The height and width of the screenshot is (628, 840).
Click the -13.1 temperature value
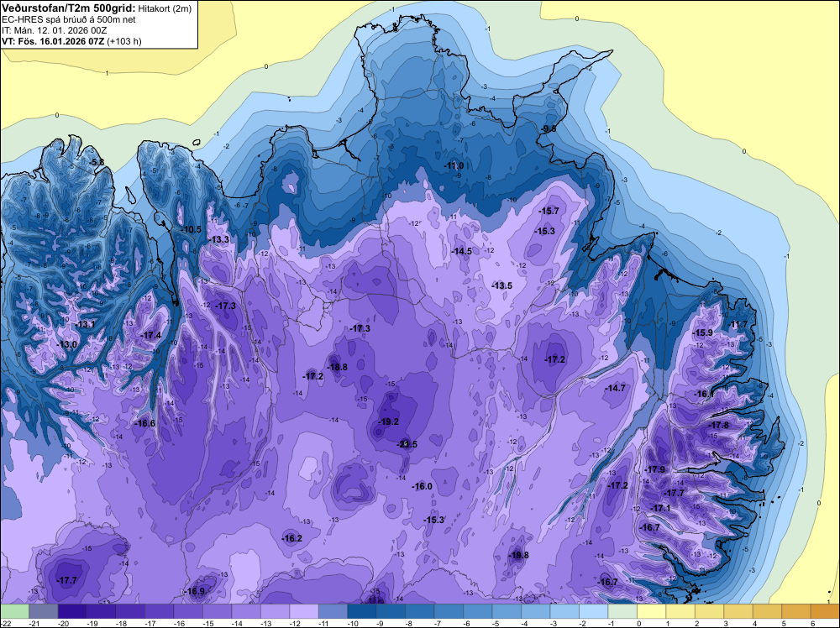coord(85,324)
